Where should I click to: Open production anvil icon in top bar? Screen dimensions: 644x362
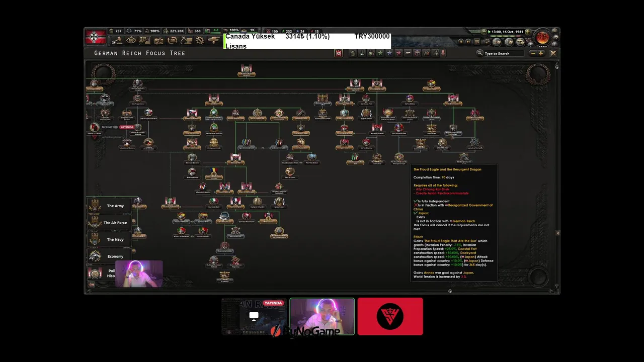pyautogui.click(x=187, y=40)
